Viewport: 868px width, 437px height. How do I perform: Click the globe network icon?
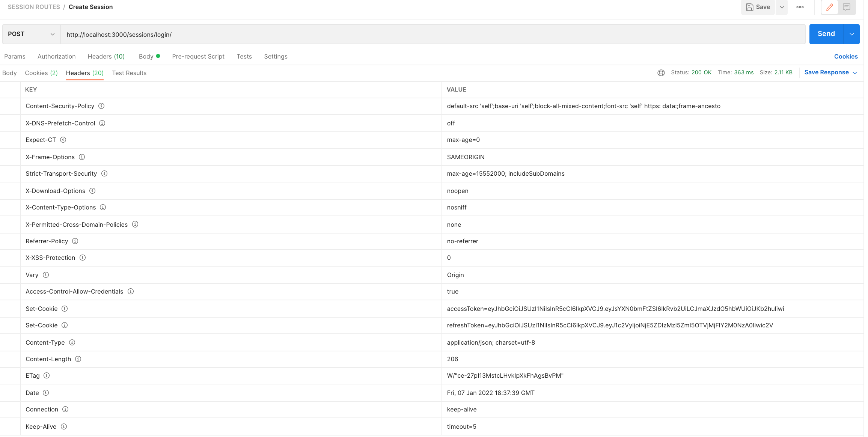[x=661, y=73]
